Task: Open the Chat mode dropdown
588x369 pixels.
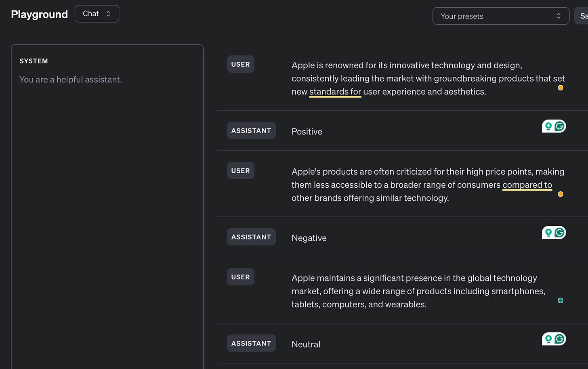Action: coord(97,14)
